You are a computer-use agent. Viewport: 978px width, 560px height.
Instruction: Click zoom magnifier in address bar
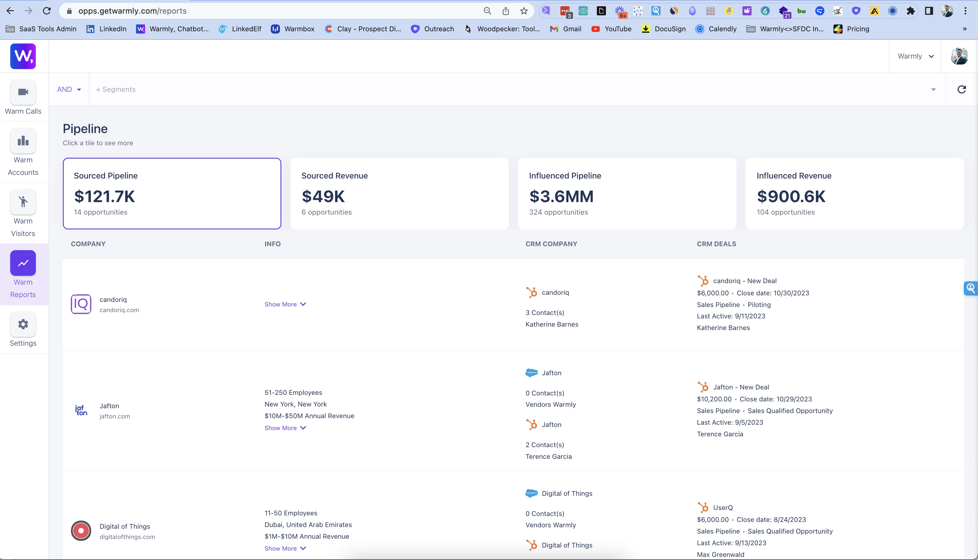487,11
